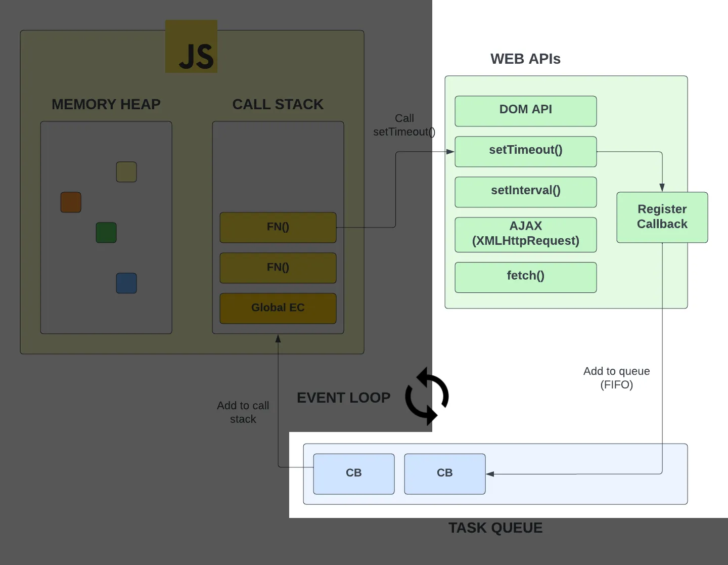Click the fetch() box

pyautogui.click(x=525, y=277)
